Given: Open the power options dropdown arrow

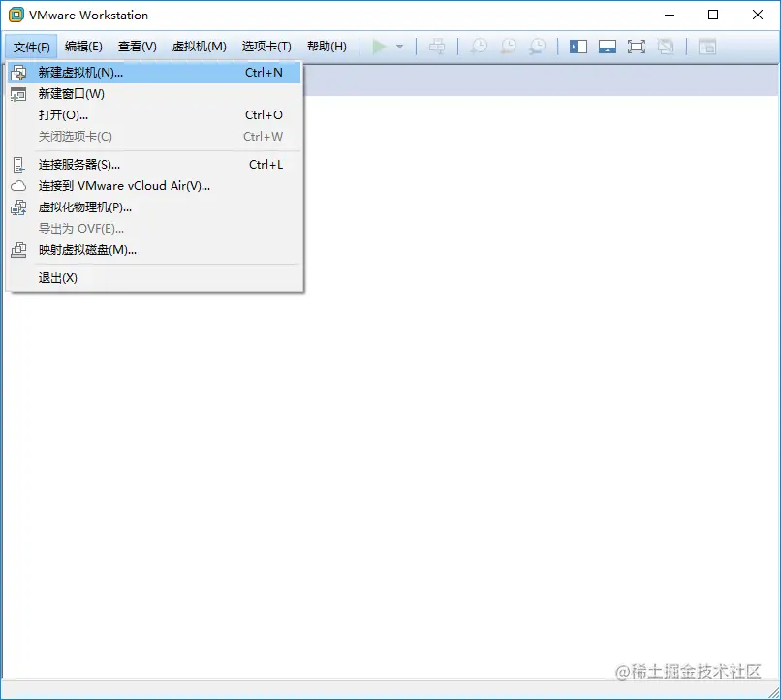Looking at the screenshot, I should 399,47.
